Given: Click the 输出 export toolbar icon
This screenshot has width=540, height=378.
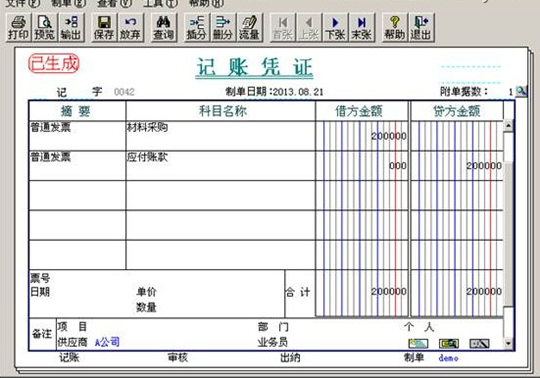Looking at the screenshot, I should (x=71, y=28).
